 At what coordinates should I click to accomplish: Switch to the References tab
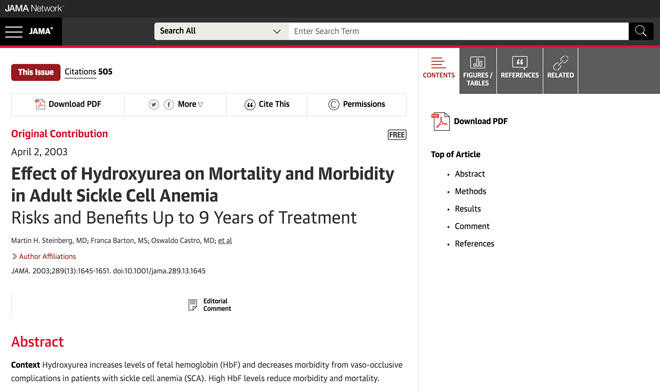(520, 71)
